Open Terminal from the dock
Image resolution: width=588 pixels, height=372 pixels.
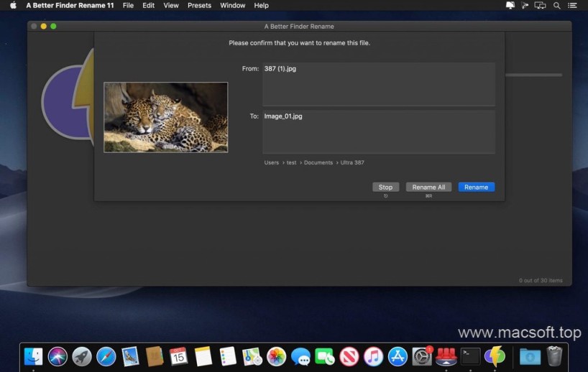click(470, 355)
